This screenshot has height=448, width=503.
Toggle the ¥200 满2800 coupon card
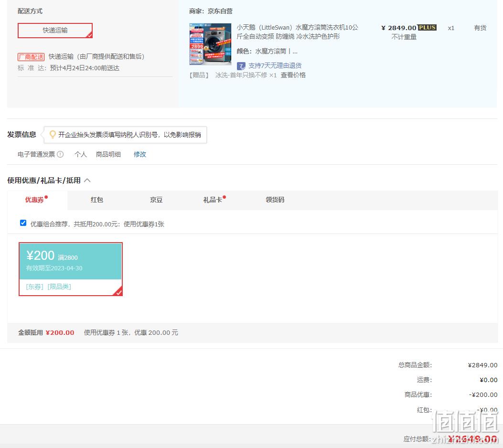tap(71, 269)
